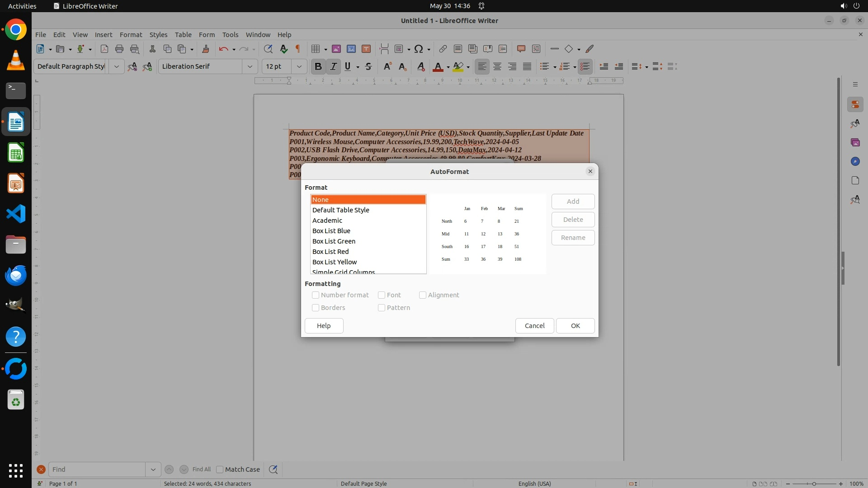The height and width of the screenshot is (488, 868).
Task: Enable the Number format checkbox
Action: (x=316, y=295)
